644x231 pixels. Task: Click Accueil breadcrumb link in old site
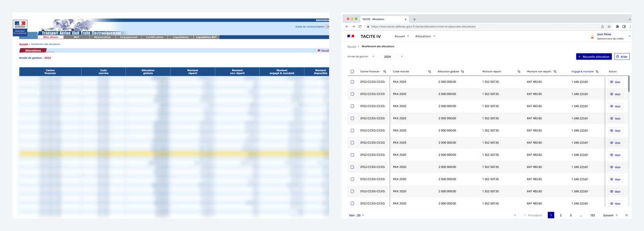[x=23, y=44]
